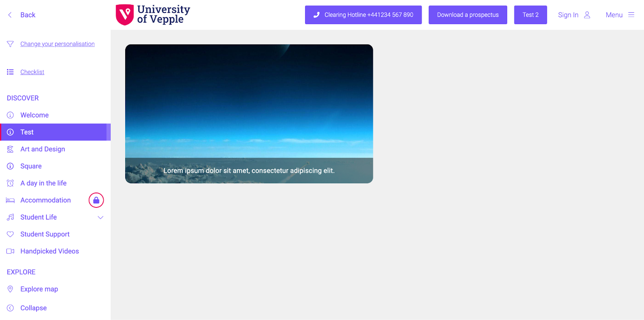Open A day in the life

(43, 183)
